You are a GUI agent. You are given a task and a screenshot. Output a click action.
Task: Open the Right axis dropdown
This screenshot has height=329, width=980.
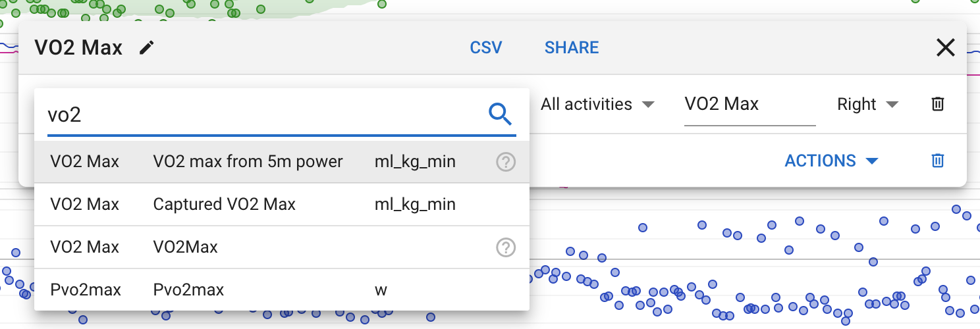867,104
